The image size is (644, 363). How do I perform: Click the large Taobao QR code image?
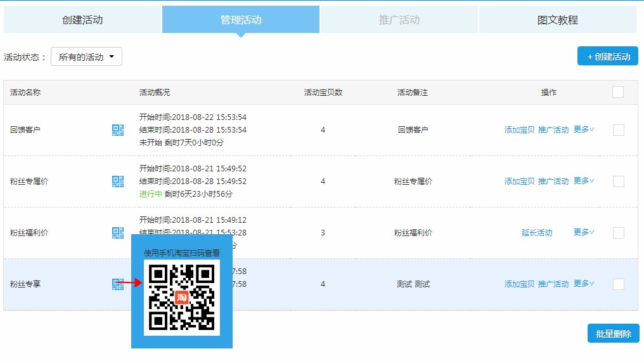coord(181,298)
